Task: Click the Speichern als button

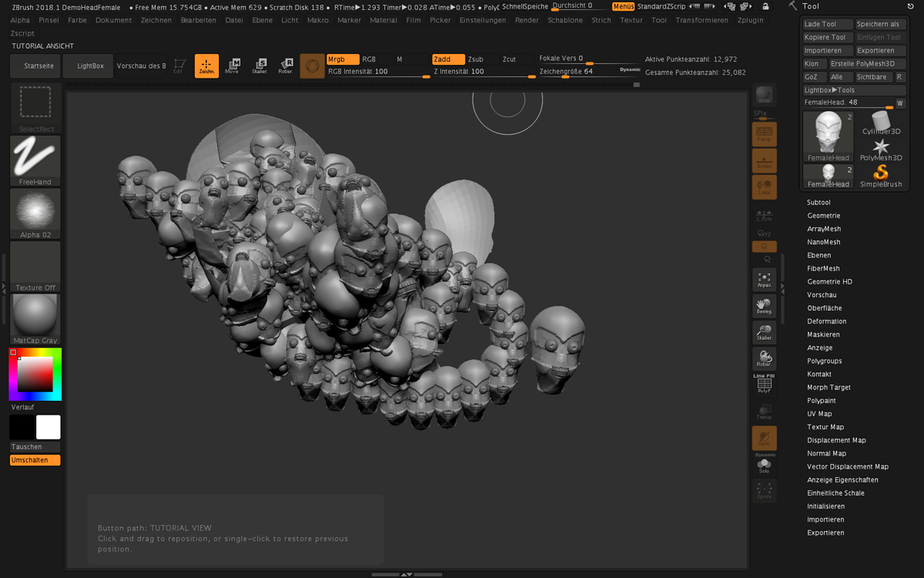Action: tap(881, 24)
